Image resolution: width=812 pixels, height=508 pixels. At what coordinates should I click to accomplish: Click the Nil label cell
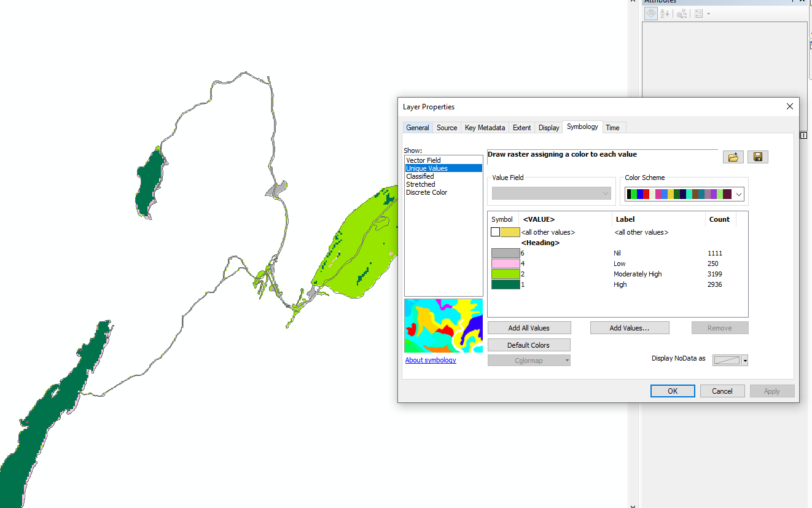click(617, 253)
